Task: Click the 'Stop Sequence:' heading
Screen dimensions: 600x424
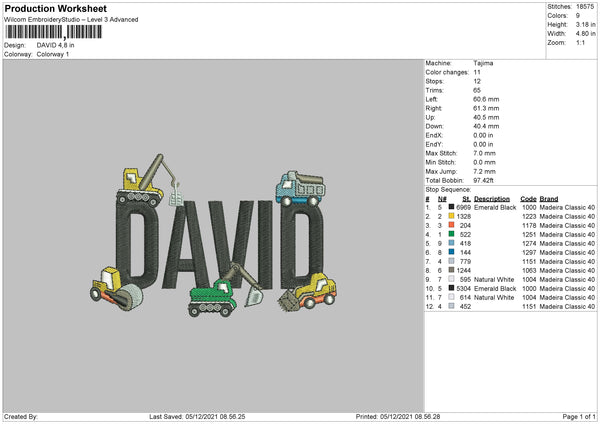Action: click(x=448, y=189)
